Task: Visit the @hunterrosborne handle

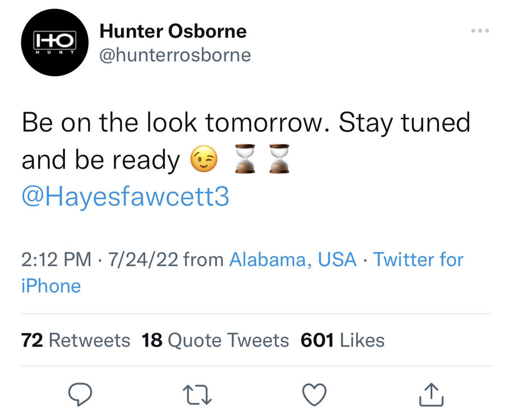Action: [175, 55]
